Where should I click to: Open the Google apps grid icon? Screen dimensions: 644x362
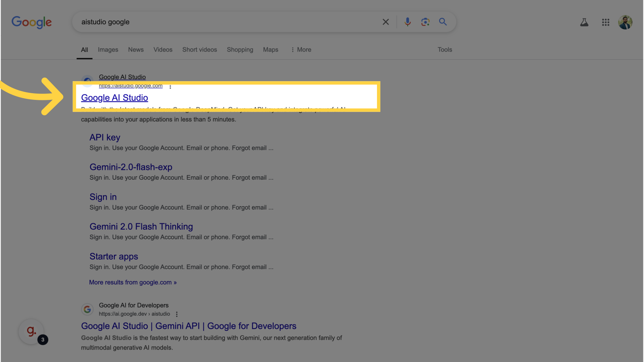[x=605, y=22]
